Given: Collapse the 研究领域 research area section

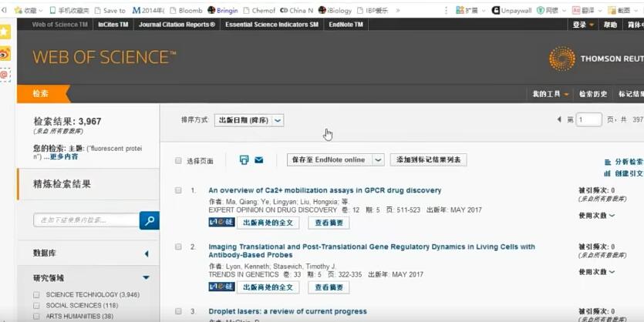Looking at the screenshot, I should coord(146,277).
